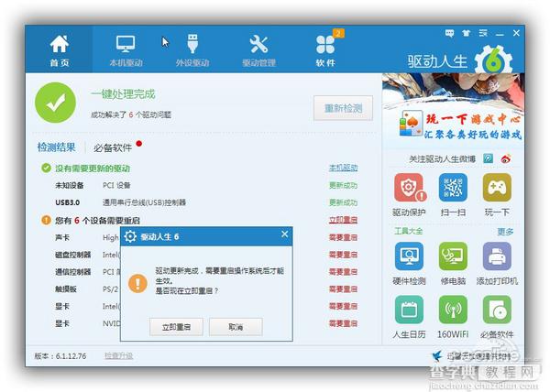
Task: Click the bird icon in bottom status bar
Action: pyautogui.click(x=437, y=356)
